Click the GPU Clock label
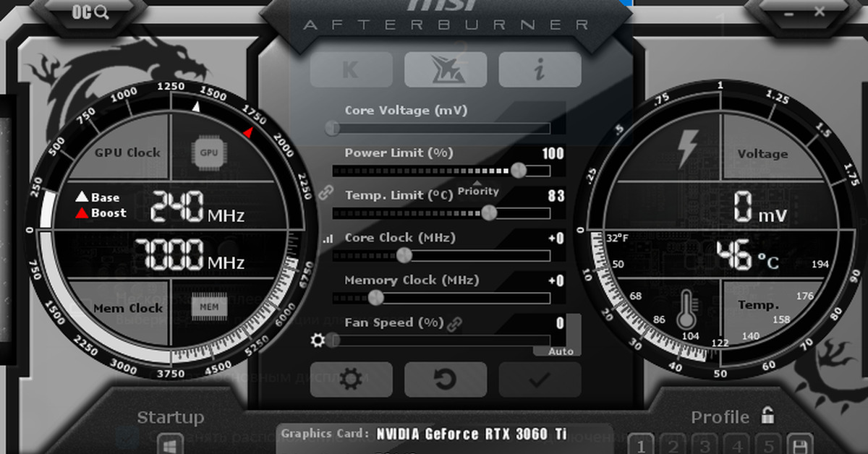 pos(128,153)
